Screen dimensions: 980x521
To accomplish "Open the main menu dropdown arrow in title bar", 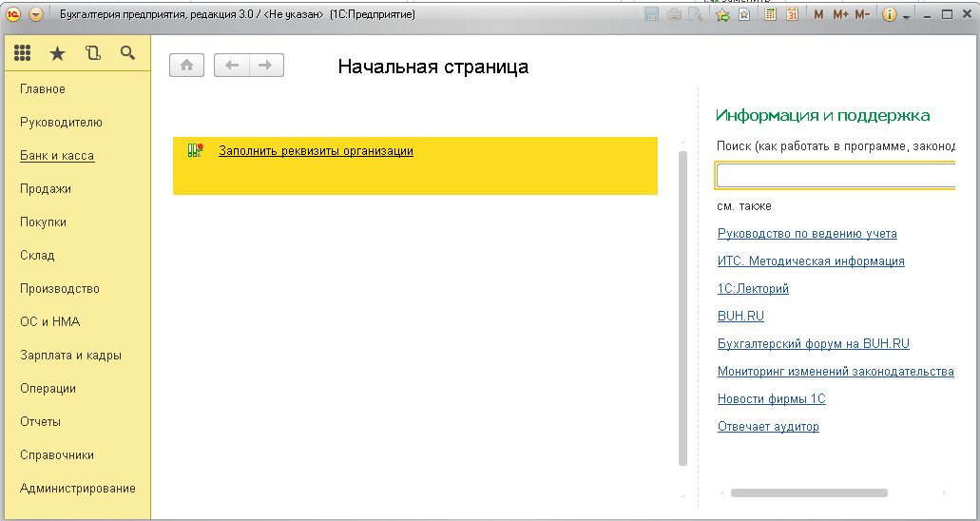I will point(36,14).
